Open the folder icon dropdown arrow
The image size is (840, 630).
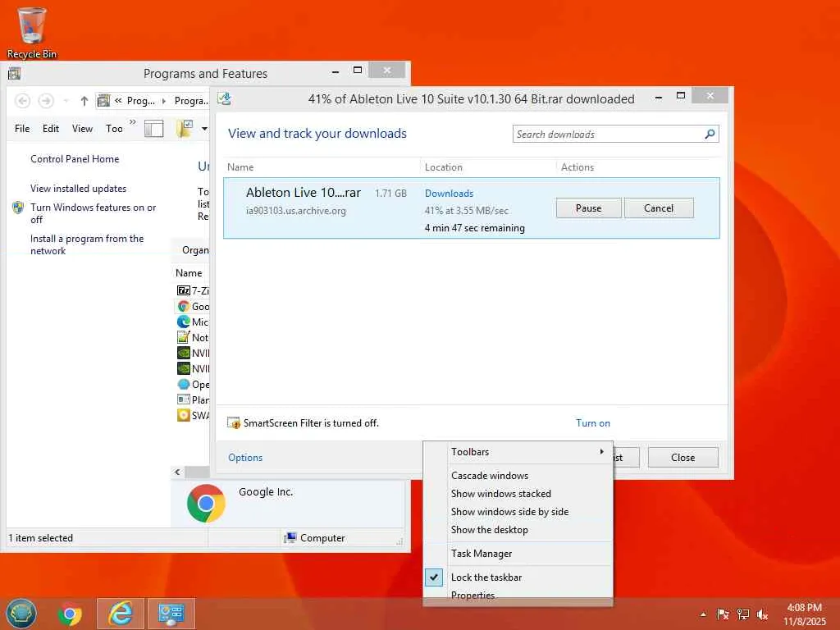(x=204, y=129)
